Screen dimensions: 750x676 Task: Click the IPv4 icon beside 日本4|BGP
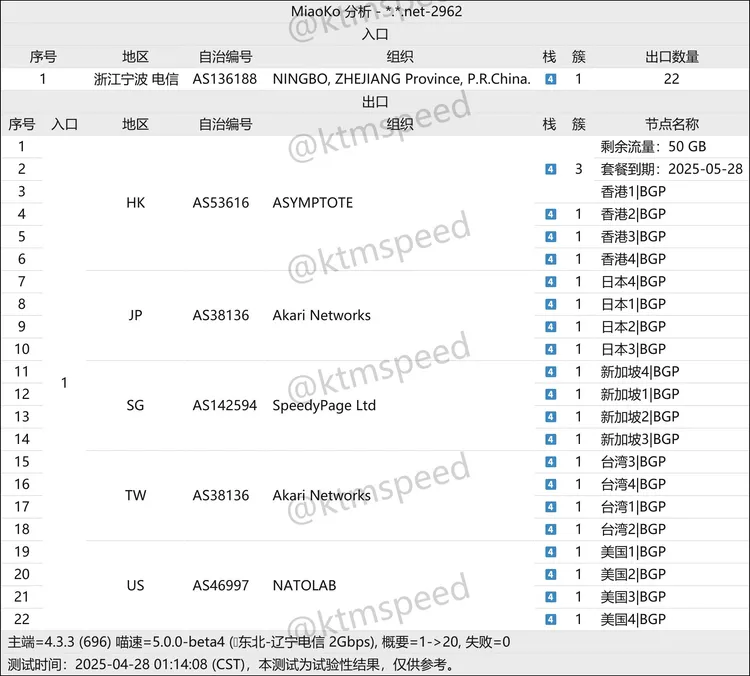550,282
